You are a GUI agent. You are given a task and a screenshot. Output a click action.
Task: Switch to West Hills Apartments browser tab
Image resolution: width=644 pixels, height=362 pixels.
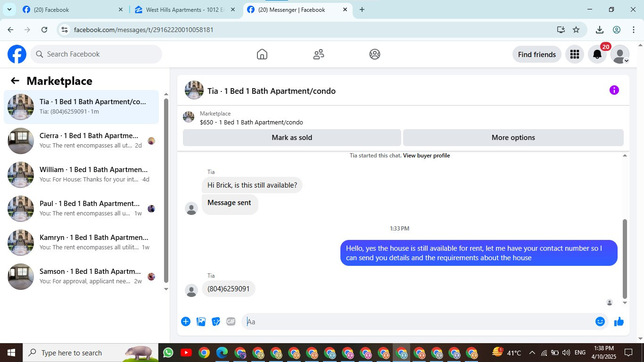184,9
